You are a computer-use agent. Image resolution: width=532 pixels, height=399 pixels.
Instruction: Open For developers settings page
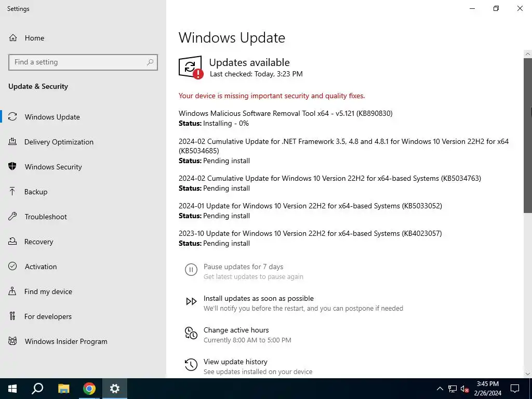(x=83, y=316)
